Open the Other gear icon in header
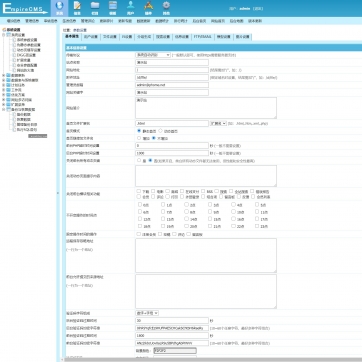This screenshot has width=362, height=362. point(166,7)
